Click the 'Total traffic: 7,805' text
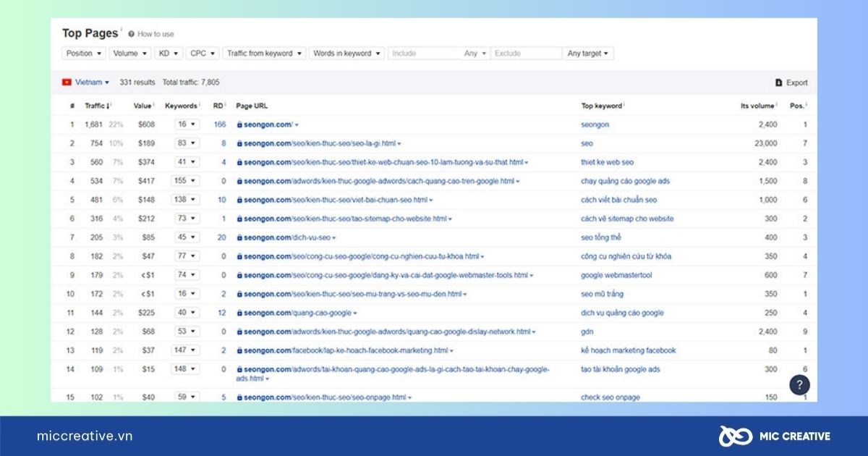 [x=191, y=83]
